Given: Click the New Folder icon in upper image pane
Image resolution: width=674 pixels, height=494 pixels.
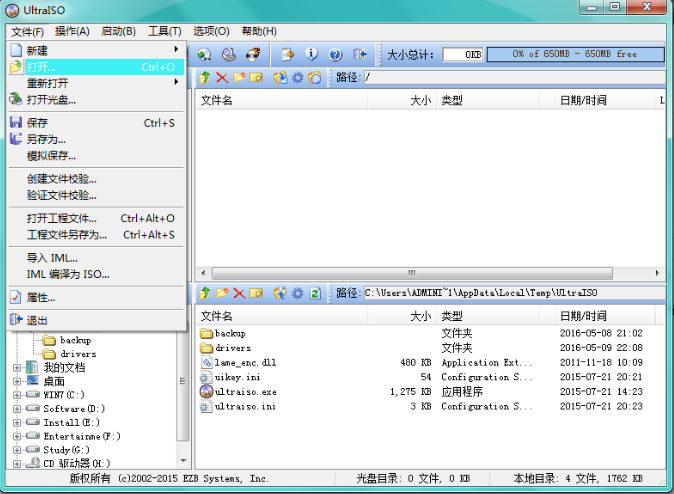Looking at the screenshot, I should [x=239, y=77].
